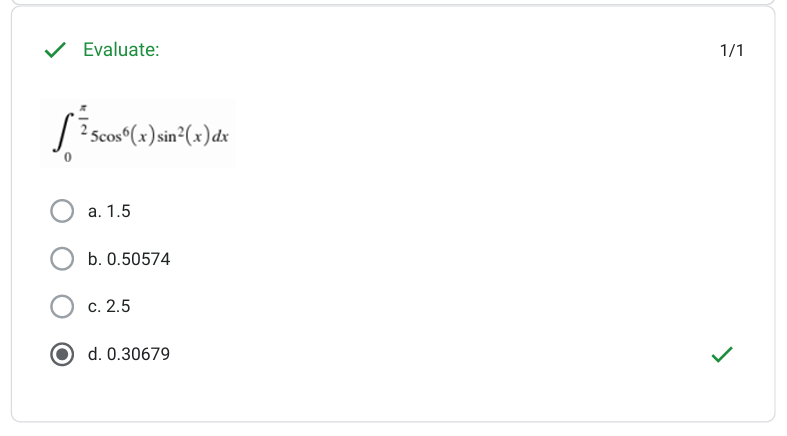787x436 pixels.
Task: Click the 1/1 score indicator
Action: (732, 50)
